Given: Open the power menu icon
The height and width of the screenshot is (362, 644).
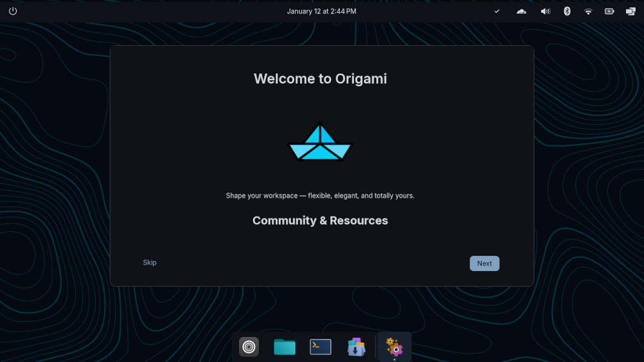Looking at the screenshot, I should tap(13, 11).
